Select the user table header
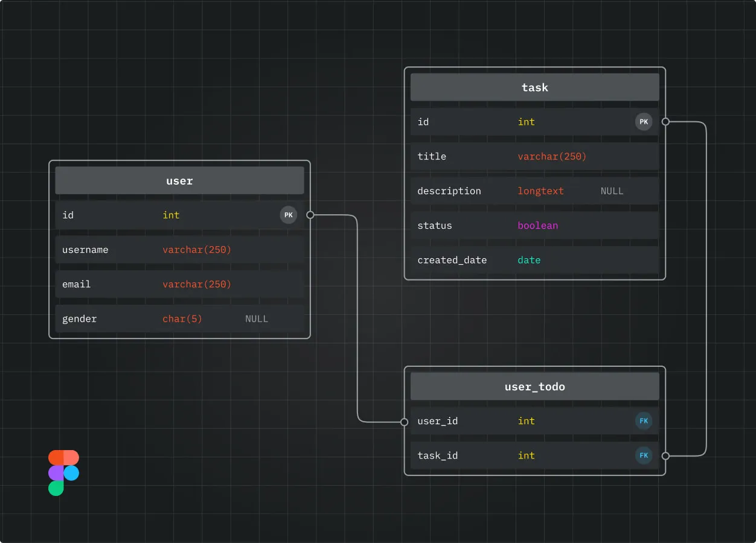Image resolution: width=756 pixels, height=543 pixels. coord(179,180)
